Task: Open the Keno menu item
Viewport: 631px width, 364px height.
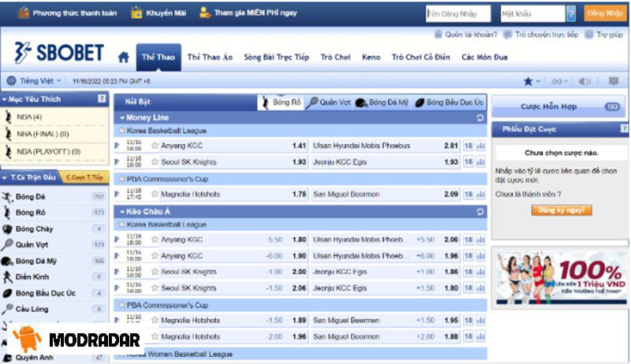Action: (371, 57)
